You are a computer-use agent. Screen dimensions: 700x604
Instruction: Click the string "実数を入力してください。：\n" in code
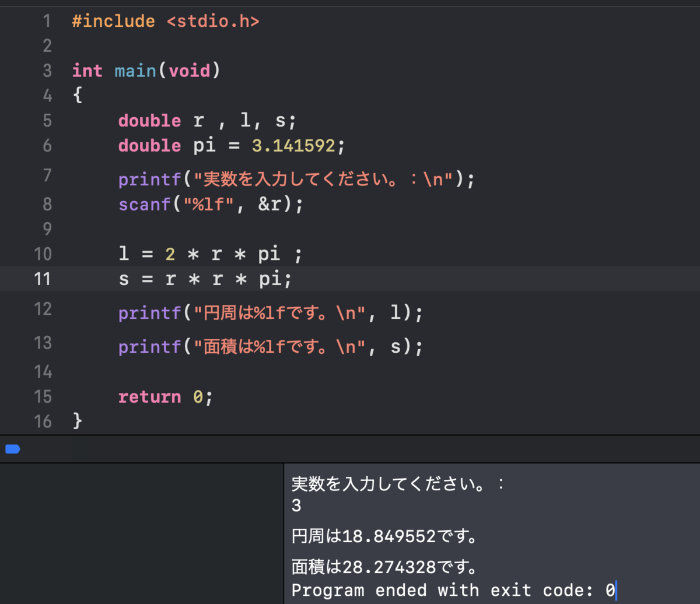[324, 180]
